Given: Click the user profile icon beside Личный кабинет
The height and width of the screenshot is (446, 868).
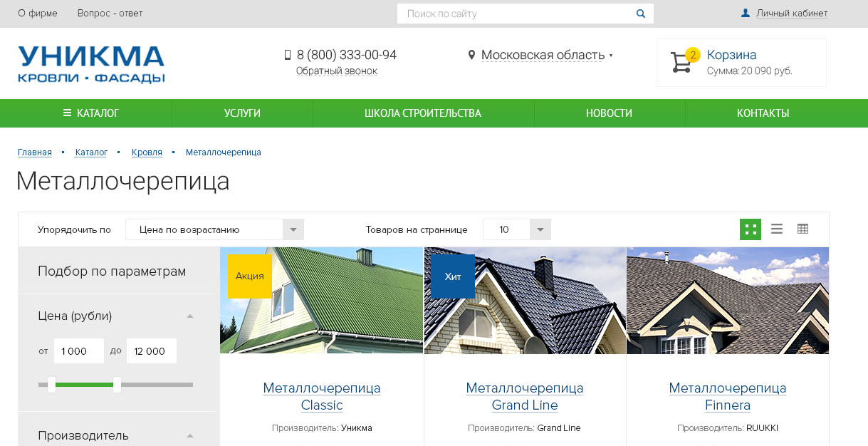Looking at the screenshot, I should coord(746,13).
